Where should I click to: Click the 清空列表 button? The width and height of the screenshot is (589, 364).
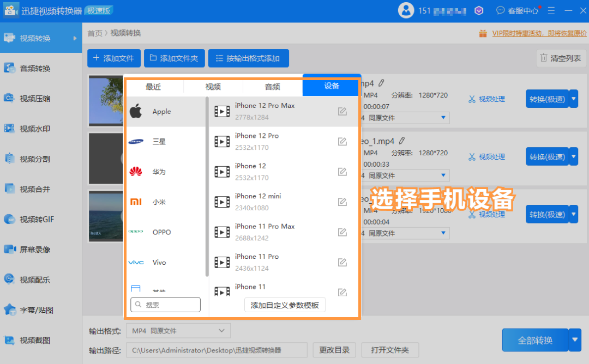point(561,58)
